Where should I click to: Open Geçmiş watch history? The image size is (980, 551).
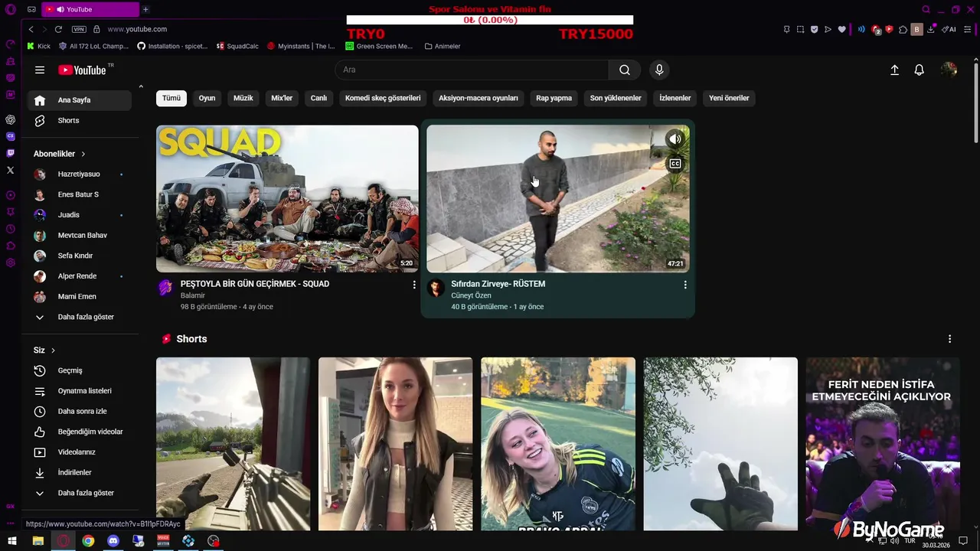click(80, 370)
